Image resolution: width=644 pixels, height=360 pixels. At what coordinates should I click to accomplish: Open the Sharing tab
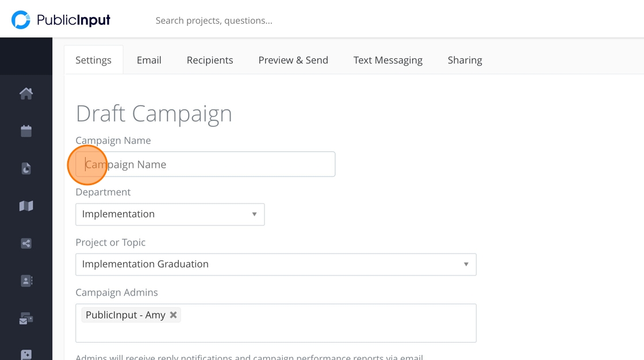point(465,60)
